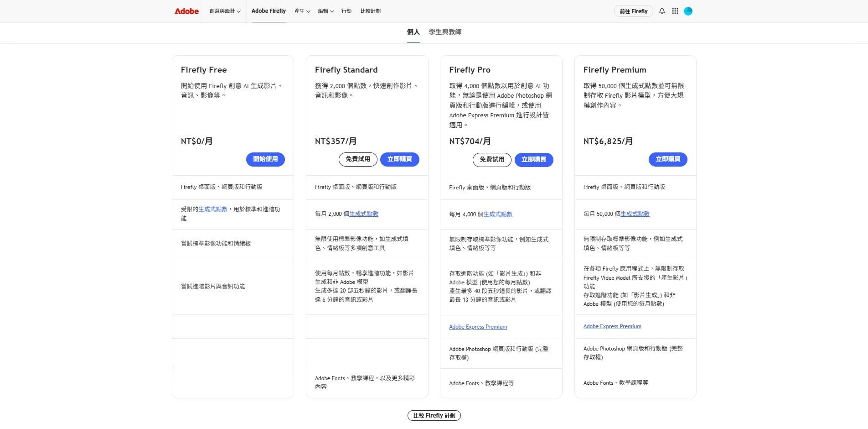Image resolution: width=868 pixels, height=429 pixels.
Task: Open the 比較 Firefly 計劃 button
Action: point(434,415)
